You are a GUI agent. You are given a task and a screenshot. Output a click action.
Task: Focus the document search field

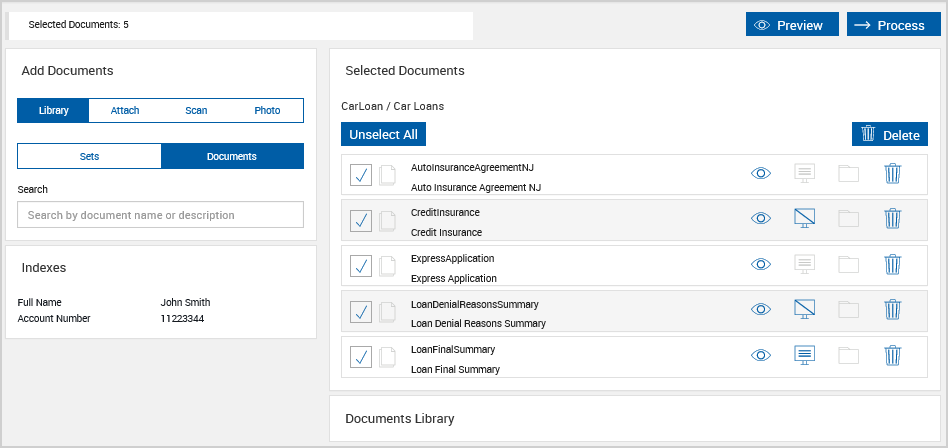(160, 215)
